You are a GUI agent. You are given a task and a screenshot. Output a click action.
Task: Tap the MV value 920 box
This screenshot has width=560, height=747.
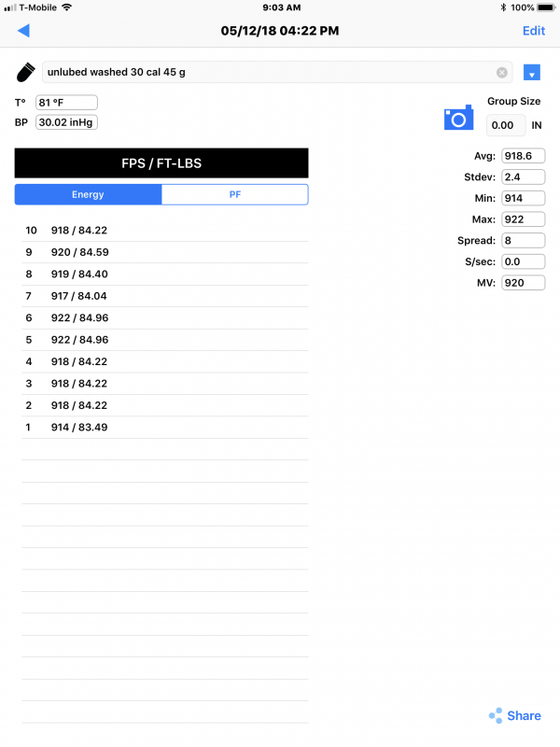tap(524, 283)
